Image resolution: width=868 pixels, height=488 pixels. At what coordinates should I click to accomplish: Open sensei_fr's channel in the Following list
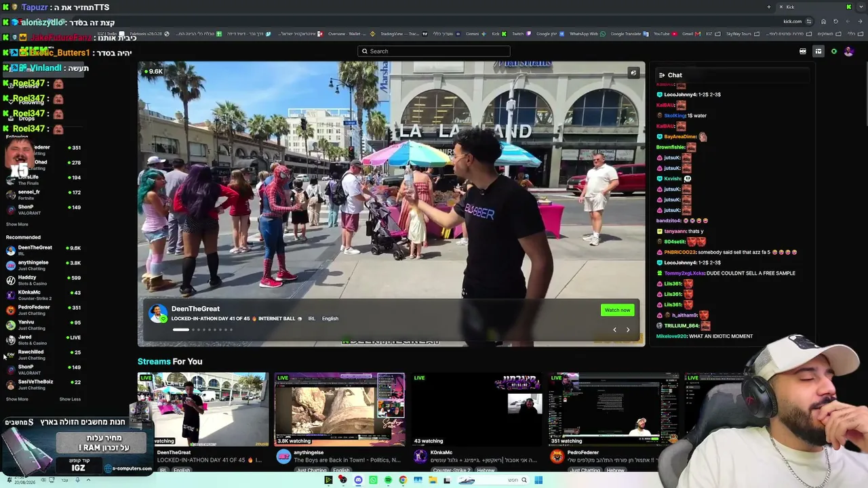[x=43, y=195]
